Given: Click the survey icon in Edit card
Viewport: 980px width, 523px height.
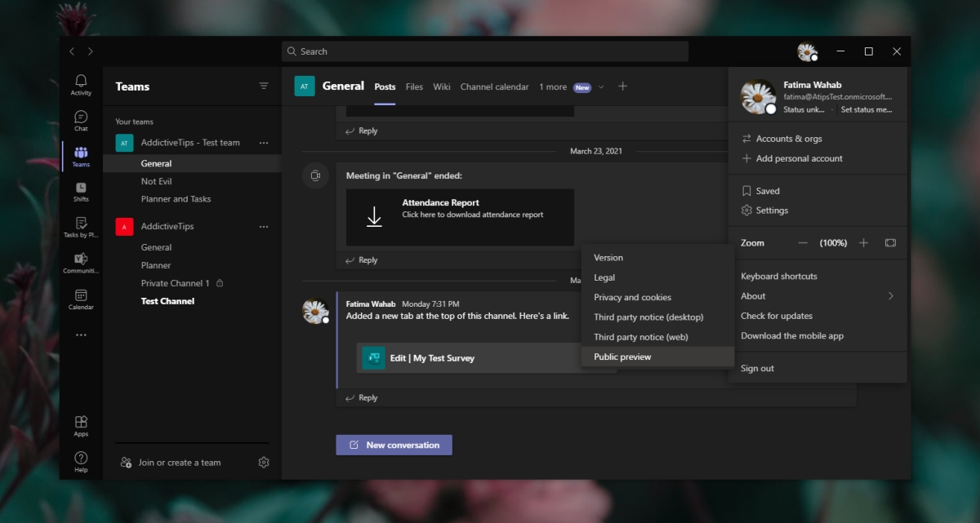Looking at the screenshot, I should (374, 358).
